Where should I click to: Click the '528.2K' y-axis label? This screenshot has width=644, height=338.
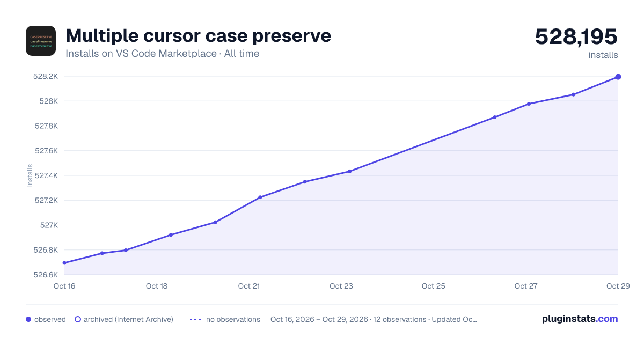pyautogui.click(x=46, y=77)
